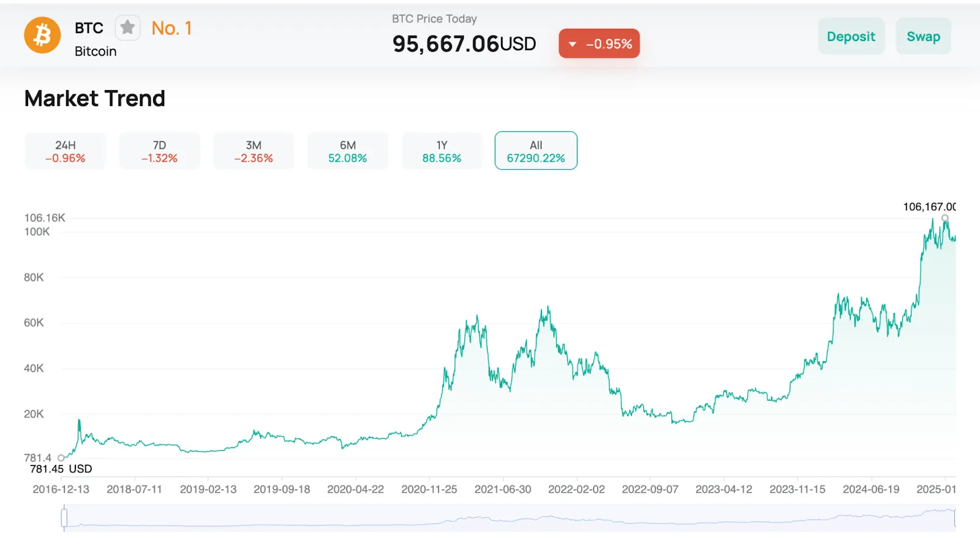Click the red down-arrow price change icon
Screen dimensions: 980x552
(573, 44)
